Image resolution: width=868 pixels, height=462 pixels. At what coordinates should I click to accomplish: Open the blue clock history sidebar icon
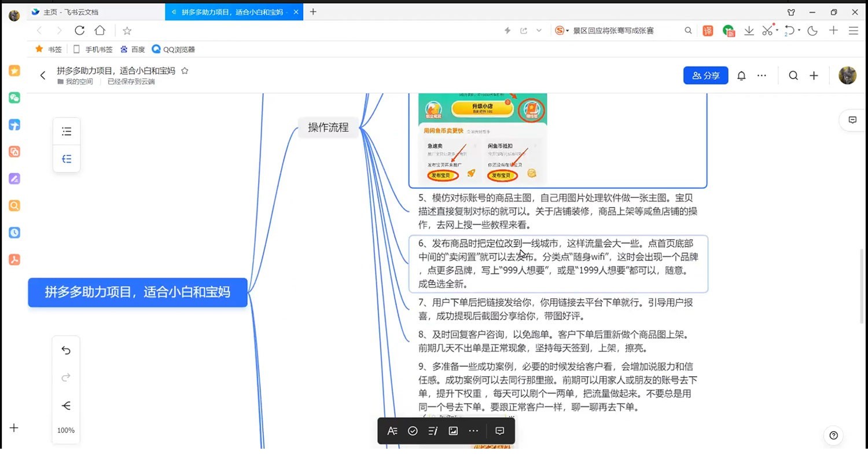tap(14, 233)
